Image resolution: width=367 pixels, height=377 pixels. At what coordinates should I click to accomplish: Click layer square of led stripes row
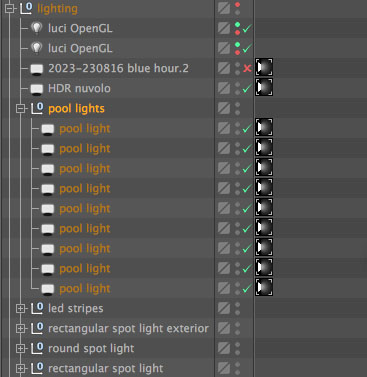pyautogui.click(x=224, y=308)
